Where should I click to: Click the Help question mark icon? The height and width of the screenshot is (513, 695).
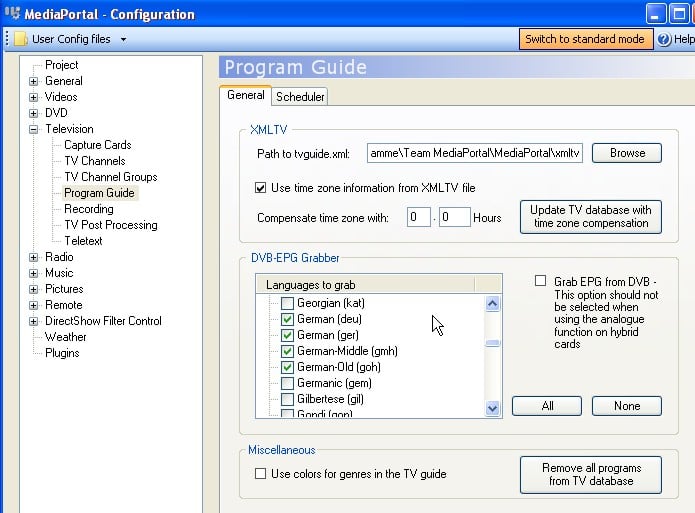(664, 39)
